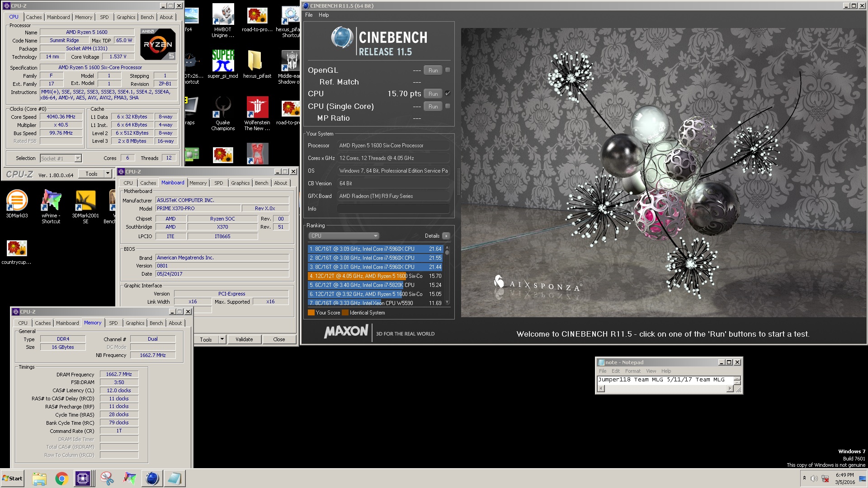
Task: Select the highlighted Ryzen 5 1600 15.70 ranking row
Action: (376, 276)
